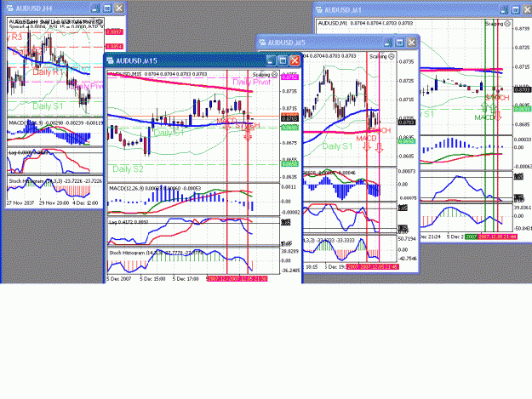The image size is (532, 399).
Task: Click the red MACD signal label in M5 chart
Action: (366, 139)
